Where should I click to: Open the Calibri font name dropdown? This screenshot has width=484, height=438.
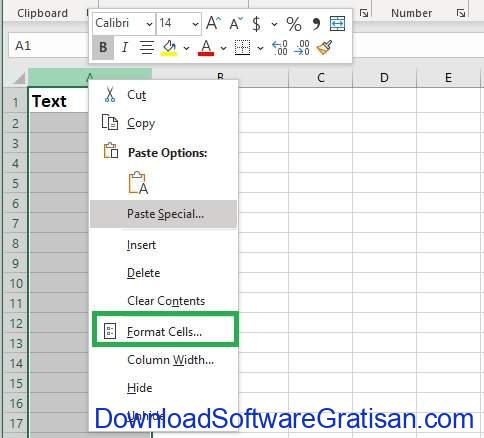point(149,24)
